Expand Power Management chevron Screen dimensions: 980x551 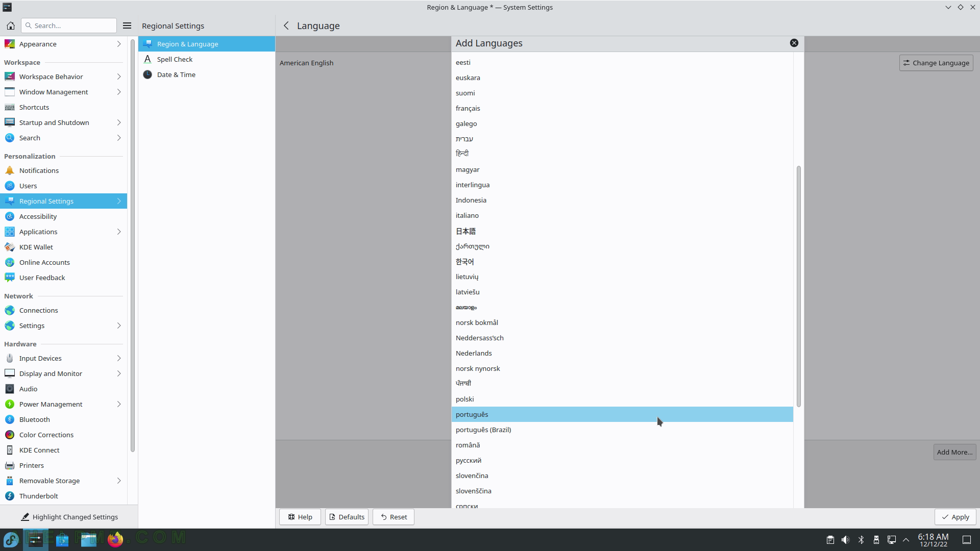(x=119, y=404)
